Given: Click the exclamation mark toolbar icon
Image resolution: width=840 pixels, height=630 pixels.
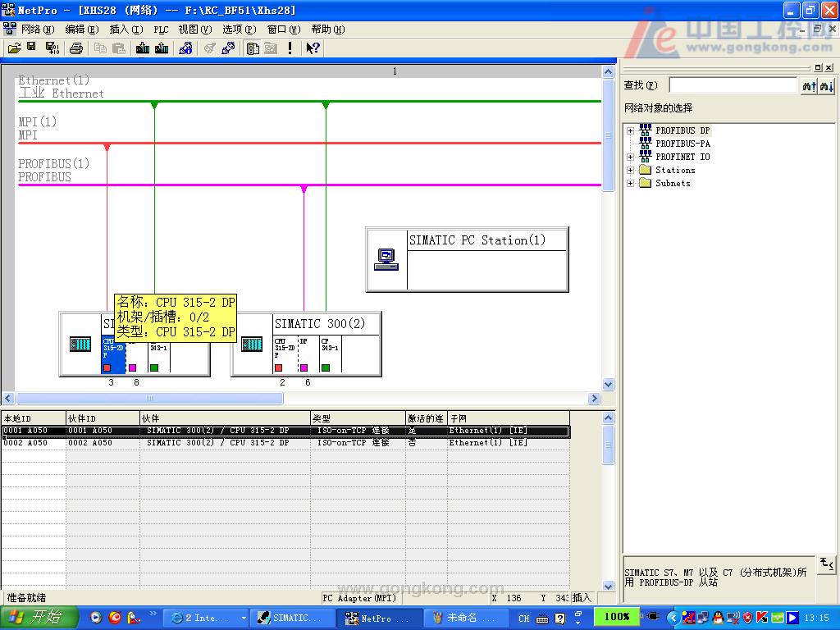Looking at the screenshot, I should coord(290,48).
